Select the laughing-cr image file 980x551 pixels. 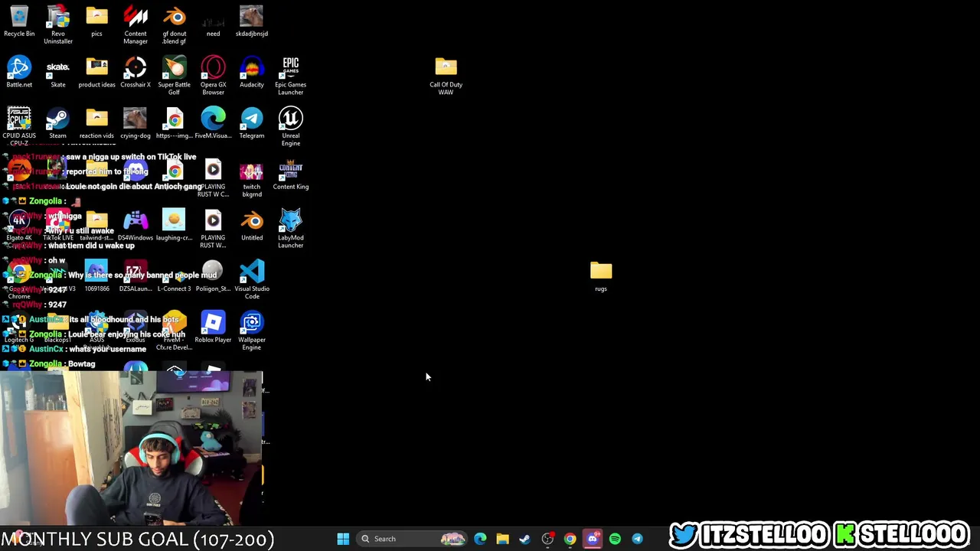click(175, 225)
